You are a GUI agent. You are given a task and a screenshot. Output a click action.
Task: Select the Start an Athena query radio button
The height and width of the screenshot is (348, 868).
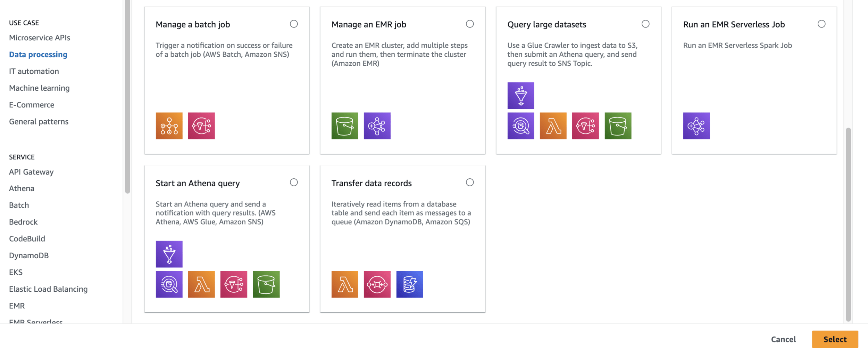coord(294,183)
